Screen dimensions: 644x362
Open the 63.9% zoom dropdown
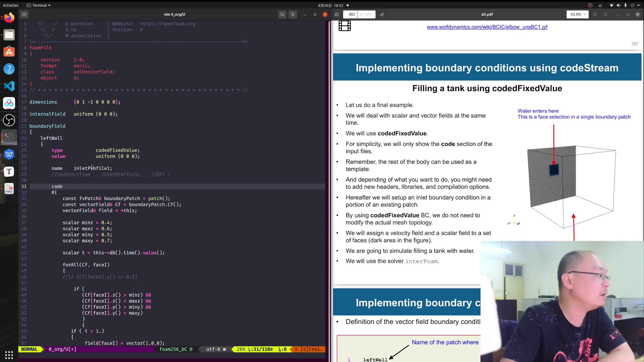[577, 14]
